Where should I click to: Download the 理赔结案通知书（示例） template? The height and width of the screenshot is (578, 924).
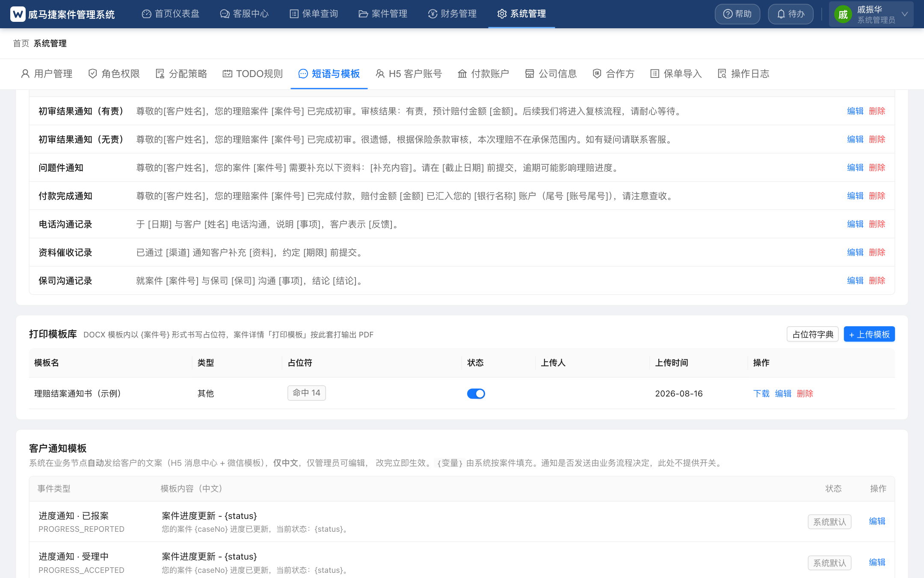pos(761,393)
